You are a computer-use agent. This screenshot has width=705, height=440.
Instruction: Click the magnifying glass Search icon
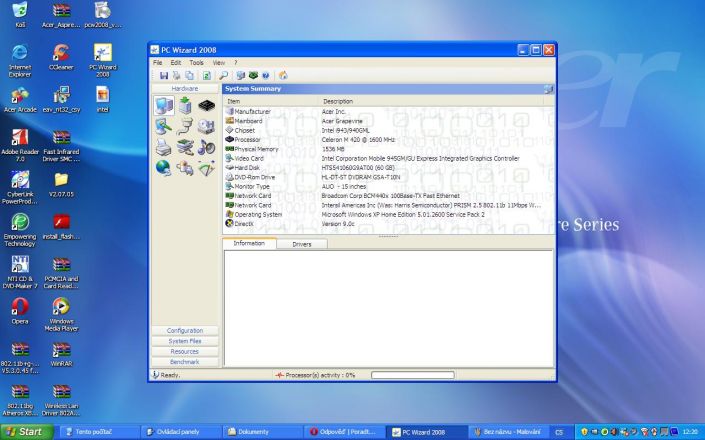pos(223,76)
